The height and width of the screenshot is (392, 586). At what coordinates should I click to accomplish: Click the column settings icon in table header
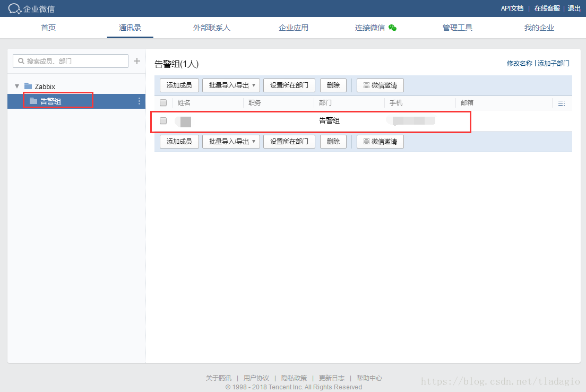pos(562,103)
